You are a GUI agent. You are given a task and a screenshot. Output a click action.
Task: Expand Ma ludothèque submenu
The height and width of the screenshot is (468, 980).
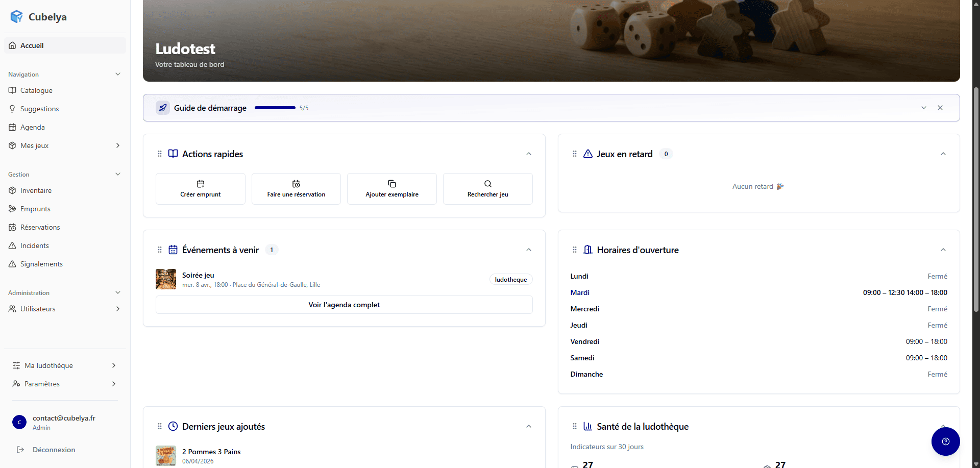point(114,365)
